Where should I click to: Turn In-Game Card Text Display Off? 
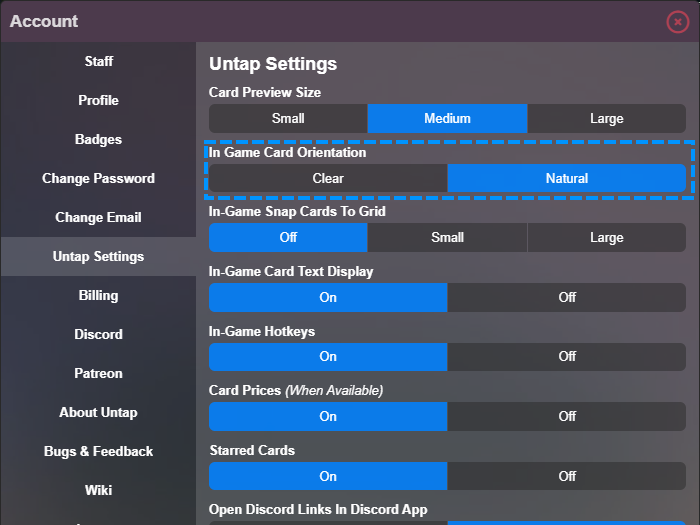point(567,297)
